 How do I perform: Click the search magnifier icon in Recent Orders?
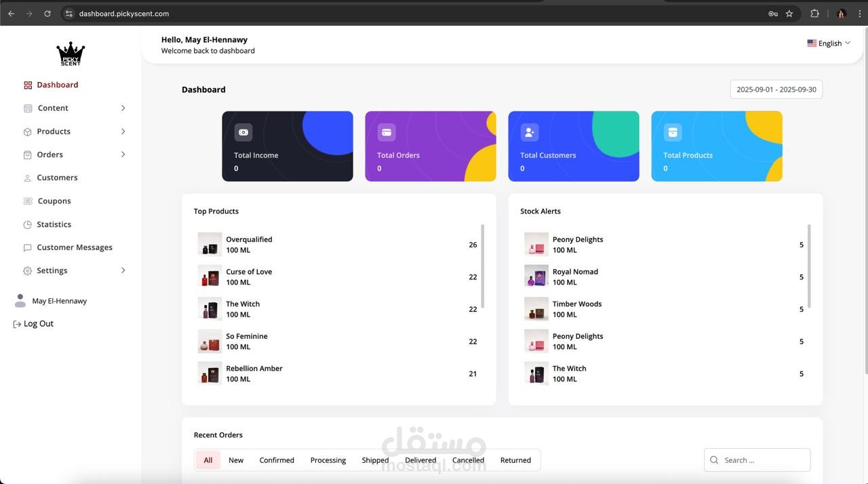[x=714, y=460]
